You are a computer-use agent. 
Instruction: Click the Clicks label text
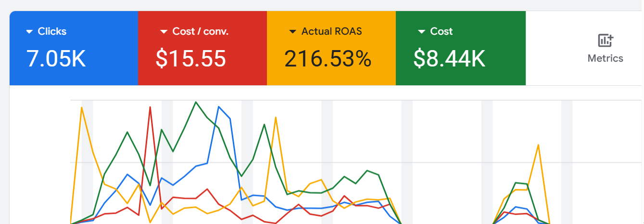click(52, 31)
